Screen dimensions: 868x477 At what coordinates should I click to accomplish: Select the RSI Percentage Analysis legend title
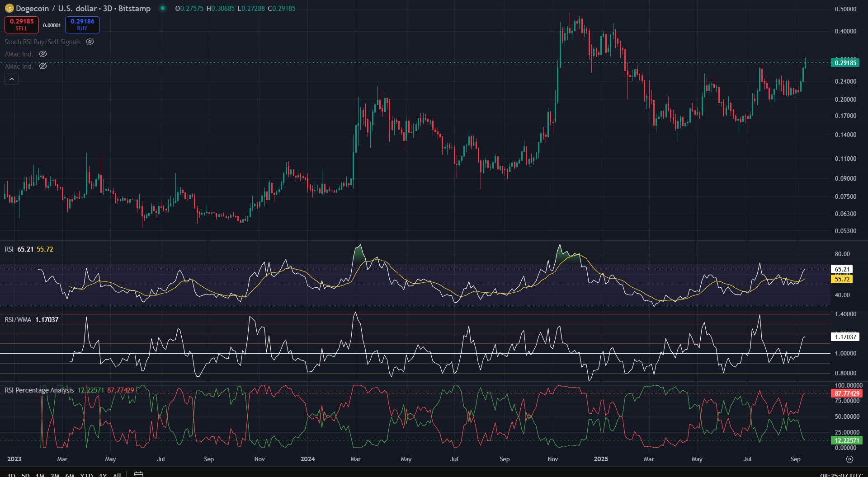[39, 390]
